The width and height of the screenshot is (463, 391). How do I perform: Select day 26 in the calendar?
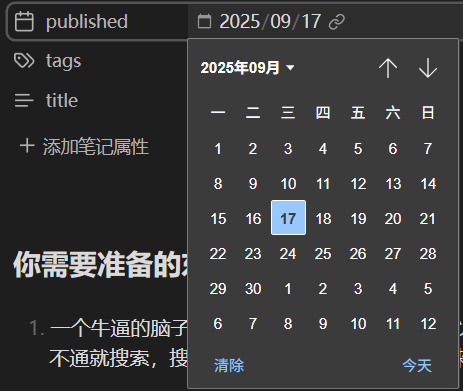(358, 254)
